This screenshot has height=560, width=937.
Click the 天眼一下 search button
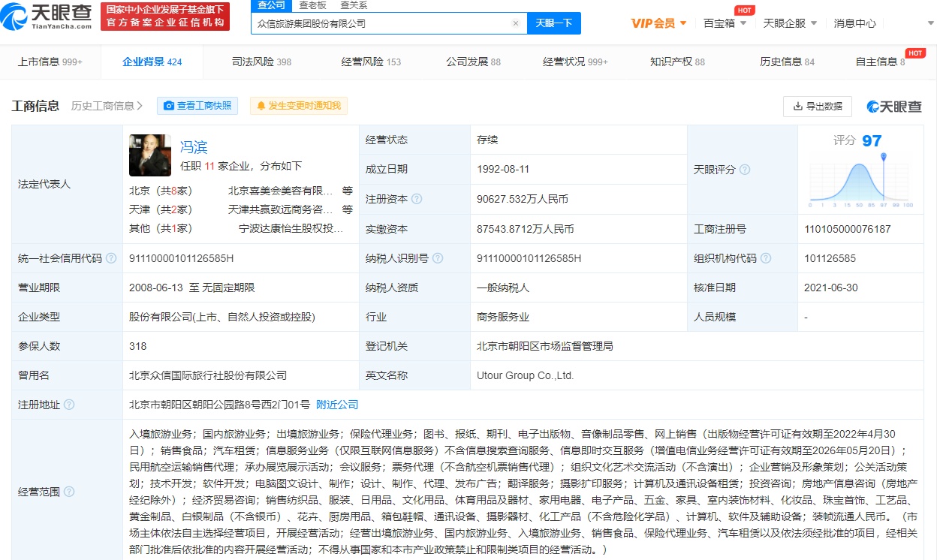(x=554, y=23)
